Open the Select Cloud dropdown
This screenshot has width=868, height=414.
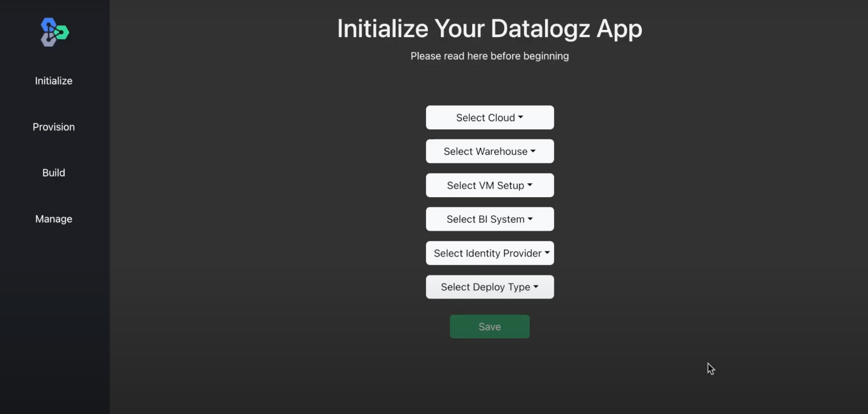pos(490,117)
